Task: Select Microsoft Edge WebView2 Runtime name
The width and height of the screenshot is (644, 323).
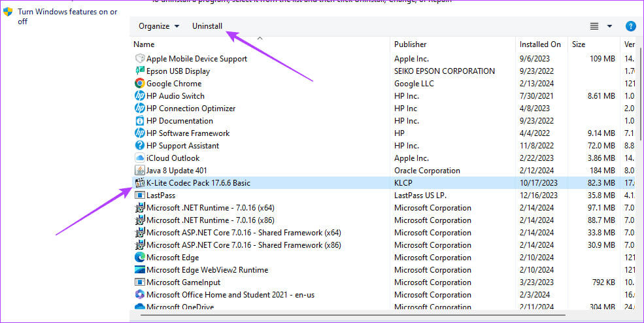Action: pyautogui.click(x=207, y=270)
